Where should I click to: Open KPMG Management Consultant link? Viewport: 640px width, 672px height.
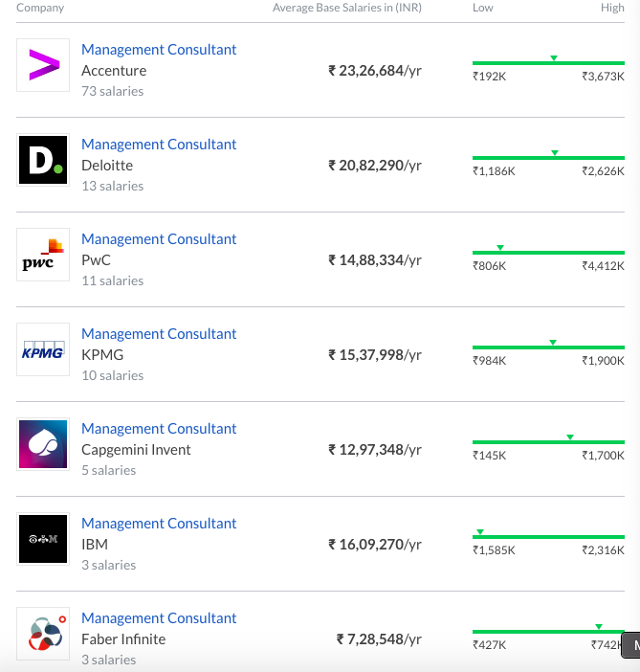point(159,334)
